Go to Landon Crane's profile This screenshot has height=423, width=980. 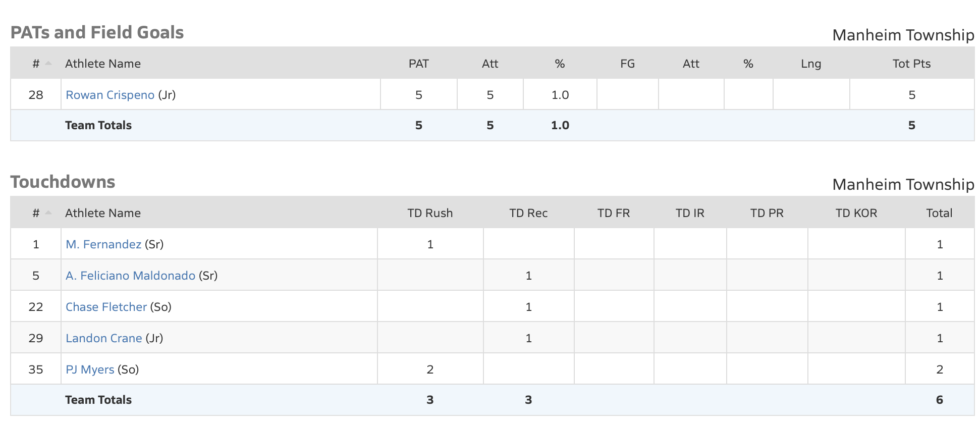[x=103, y=338]
